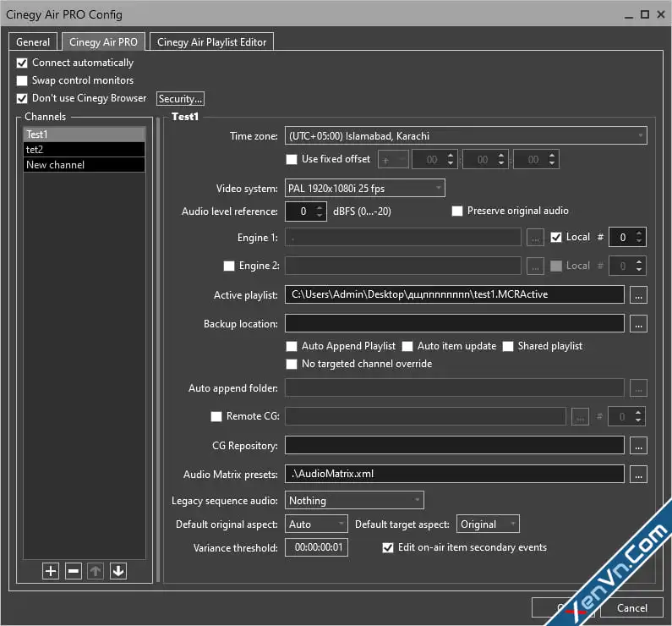Close the Cinegy Air PRO Config window
This screenshot has width=672, height=626.
click(661, 14)
